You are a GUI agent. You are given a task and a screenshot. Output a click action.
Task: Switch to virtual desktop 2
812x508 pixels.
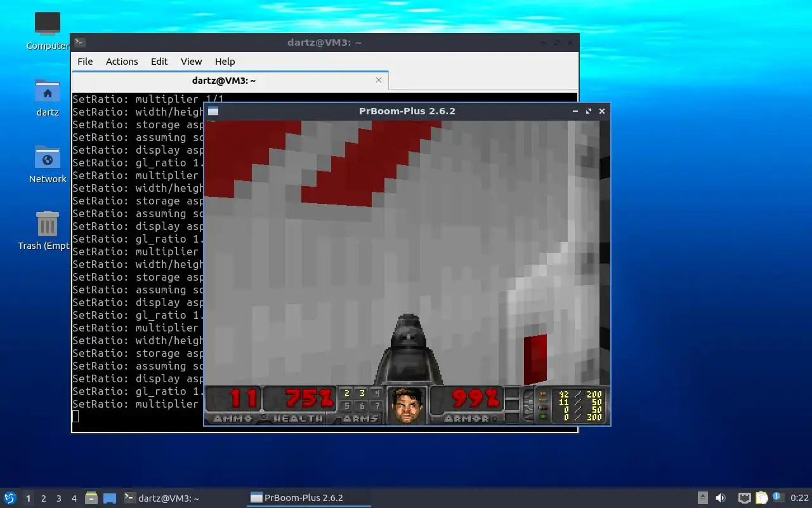coord(43,498)
